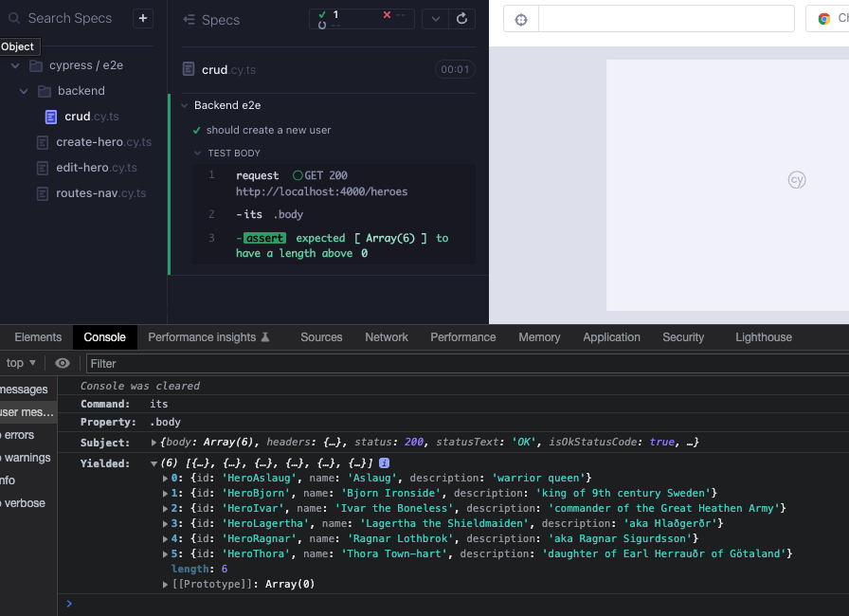Click the search magnifier icon beside Search Specs
Image resolution: width=849 pixels, height=616 pixels.
(14, 18)
